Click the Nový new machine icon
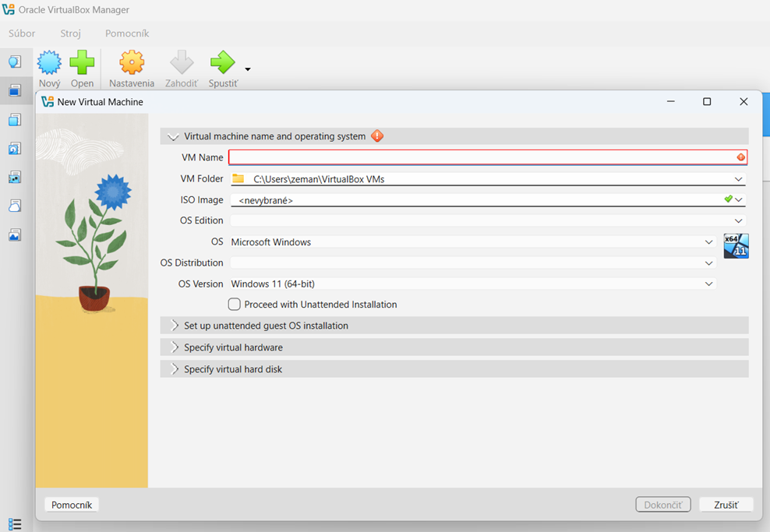Screen dimensions: 770x532 (x=50, y=62)
